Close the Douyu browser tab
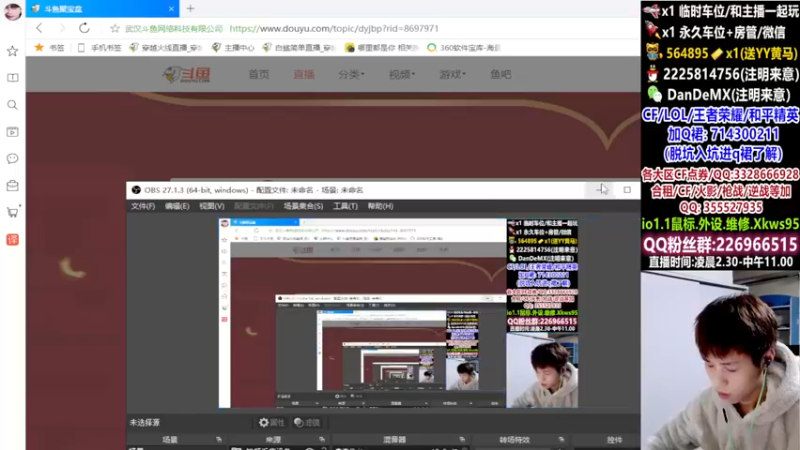The image size is (800, 450). pyautogui.click(x=171, y=9)
